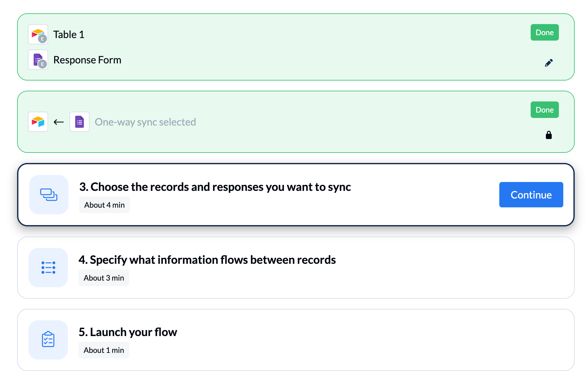Click the field mapping list icon on step 4

point(48,268)
